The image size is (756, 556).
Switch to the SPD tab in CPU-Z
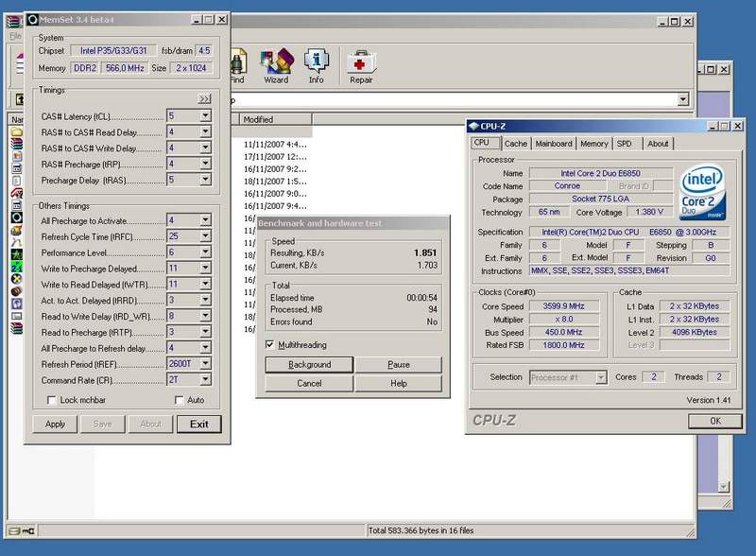[625, 144]
